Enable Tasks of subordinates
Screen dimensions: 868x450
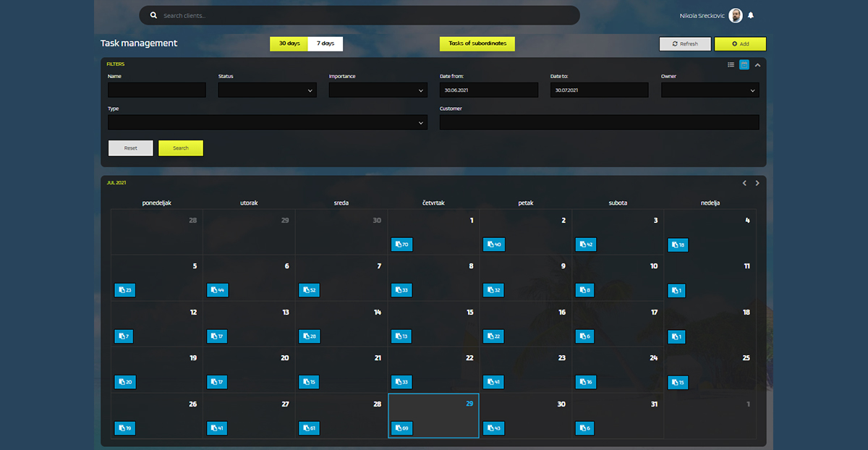[x=477, y=43]
